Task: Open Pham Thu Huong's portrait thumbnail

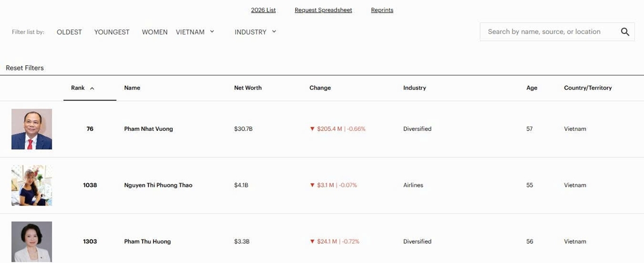Action: 32,242
